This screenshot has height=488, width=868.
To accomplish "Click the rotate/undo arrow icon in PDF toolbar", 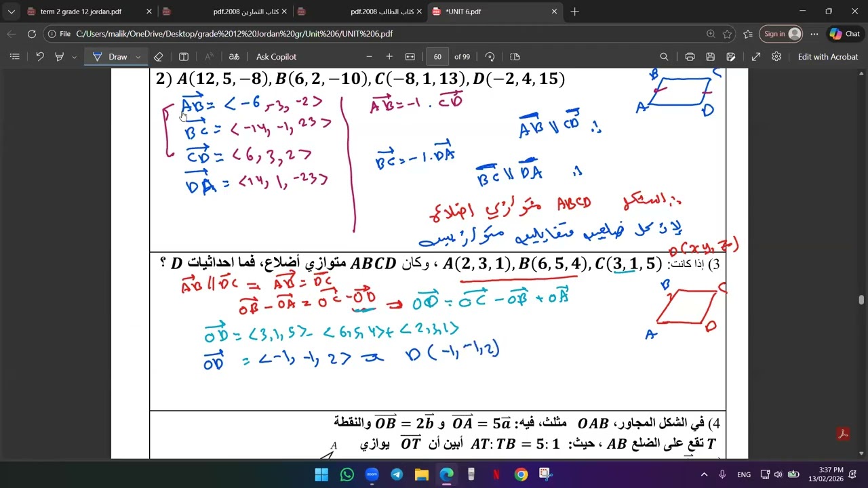I will click(40, 57).
